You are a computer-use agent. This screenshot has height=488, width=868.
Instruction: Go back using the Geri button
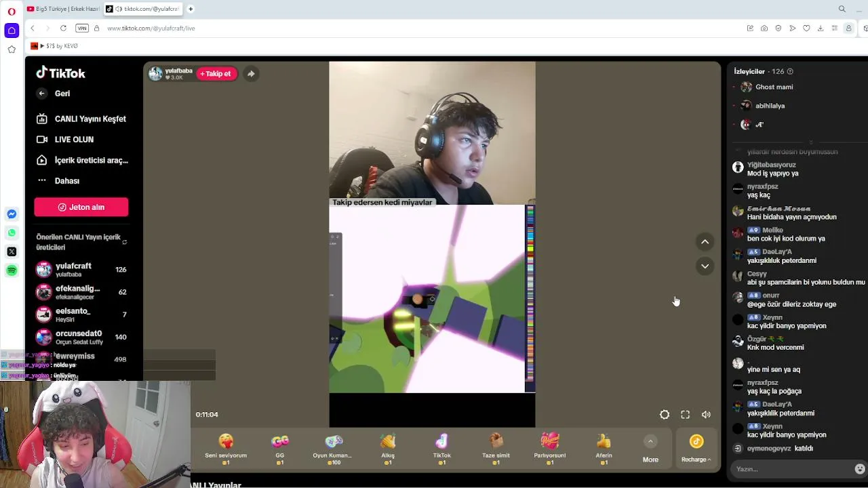tap(54, 94)
